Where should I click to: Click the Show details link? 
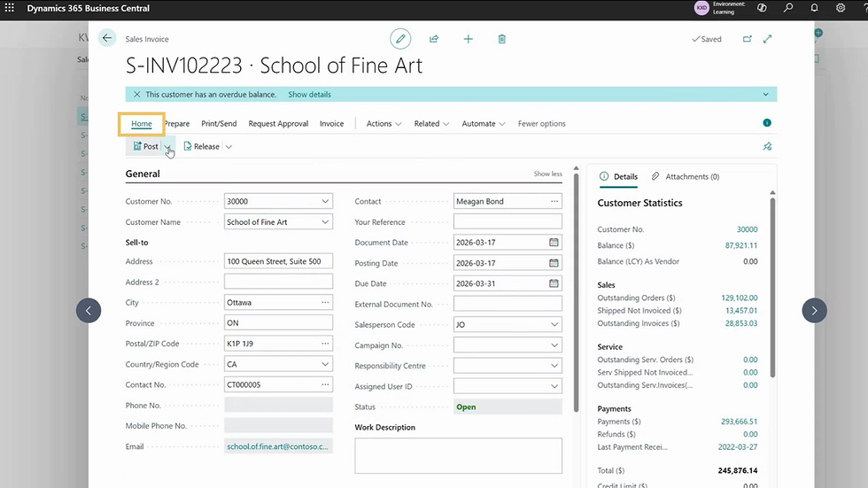point(309,94)
